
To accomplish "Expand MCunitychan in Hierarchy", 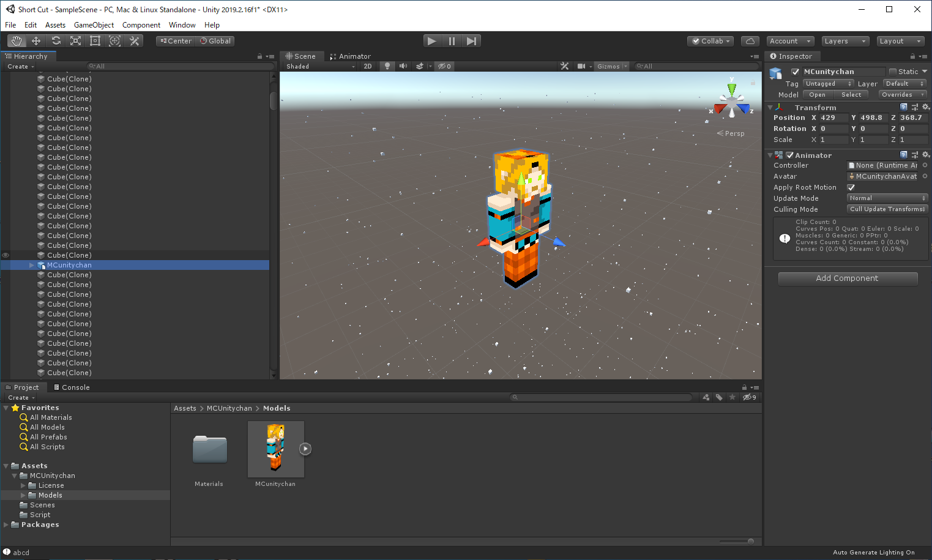I will coord(32,265).
